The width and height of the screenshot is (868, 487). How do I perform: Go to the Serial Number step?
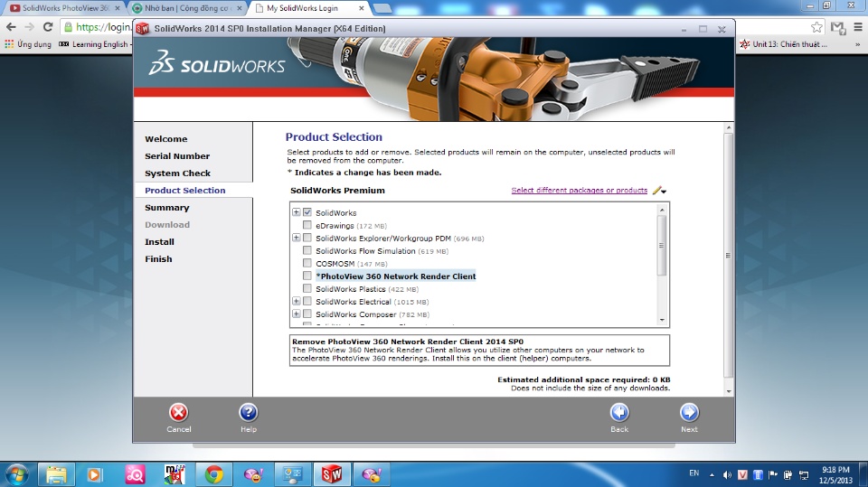pos(177,156)
